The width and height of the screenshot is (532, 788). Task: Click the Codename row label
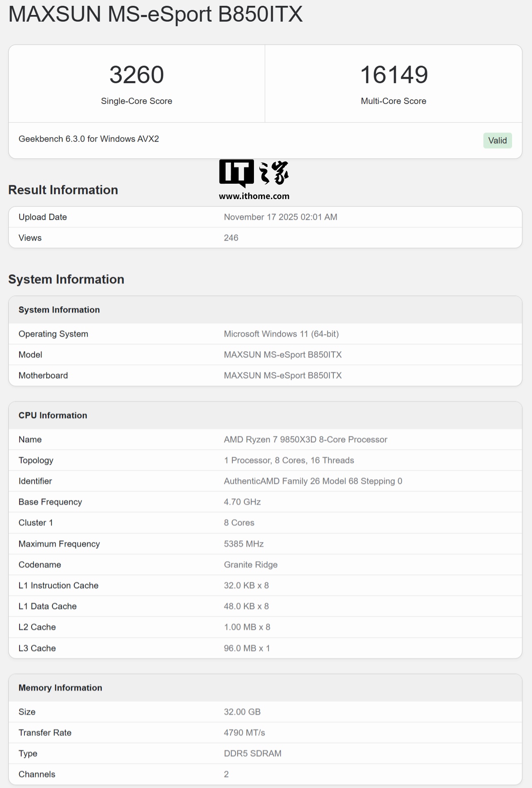[40, 564]
